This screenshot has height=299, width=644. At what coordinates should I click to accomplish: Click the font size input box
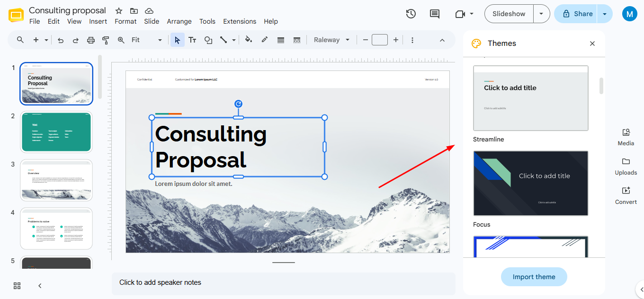pos(380,40)
